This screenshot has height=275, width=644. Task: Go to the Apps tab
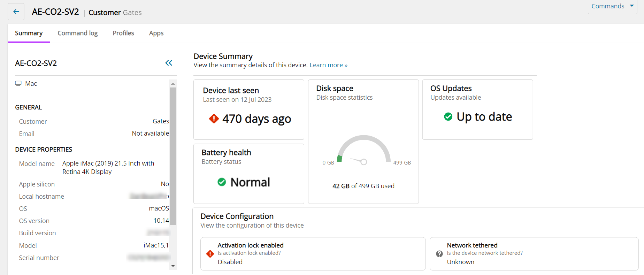tap(156, 33)
